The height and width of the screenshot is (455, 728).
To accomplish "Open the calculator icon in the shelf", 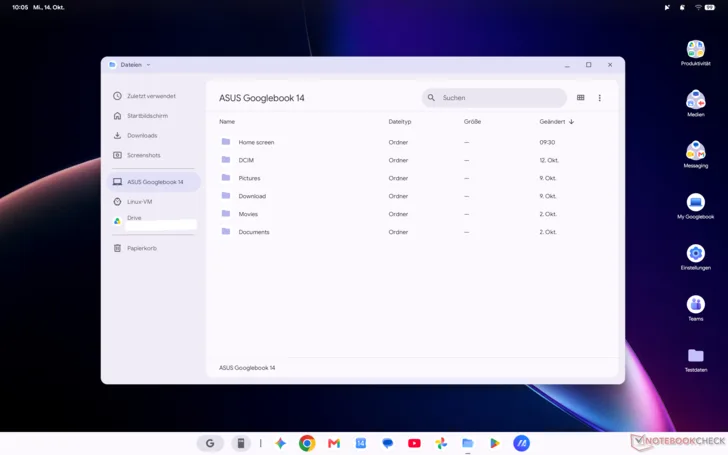I will (x=240, y=443).
